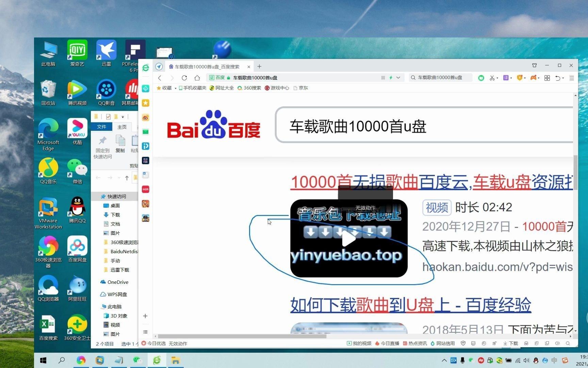Click 复制 in File Explorer ribbon

click(120, 144)
